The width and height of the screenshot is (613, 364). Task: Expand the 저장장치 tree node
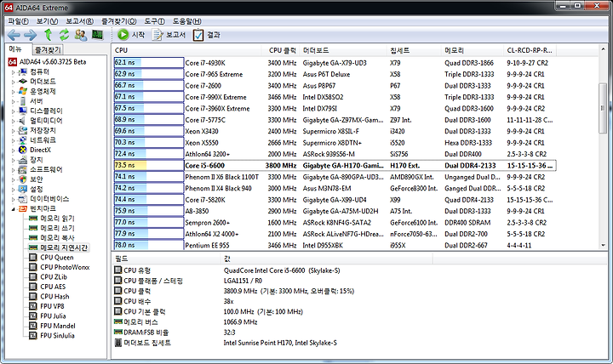click(13, 131)
